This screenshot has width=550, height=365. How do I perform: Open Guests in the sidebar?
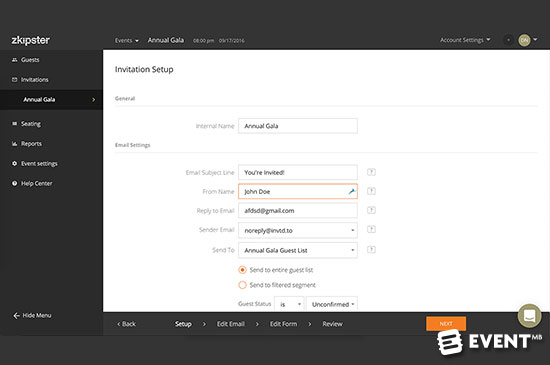[30, 60]
